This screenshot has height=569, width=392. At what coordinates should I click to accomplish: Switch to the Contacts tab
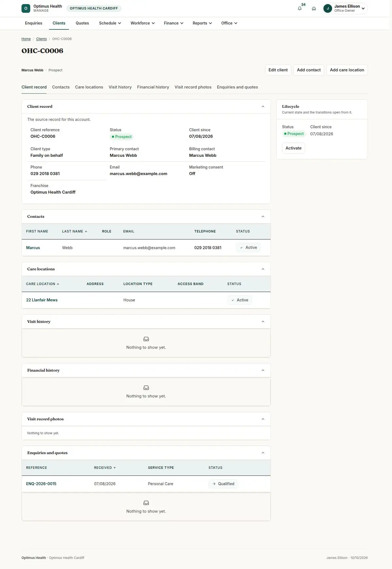point(61,87)
